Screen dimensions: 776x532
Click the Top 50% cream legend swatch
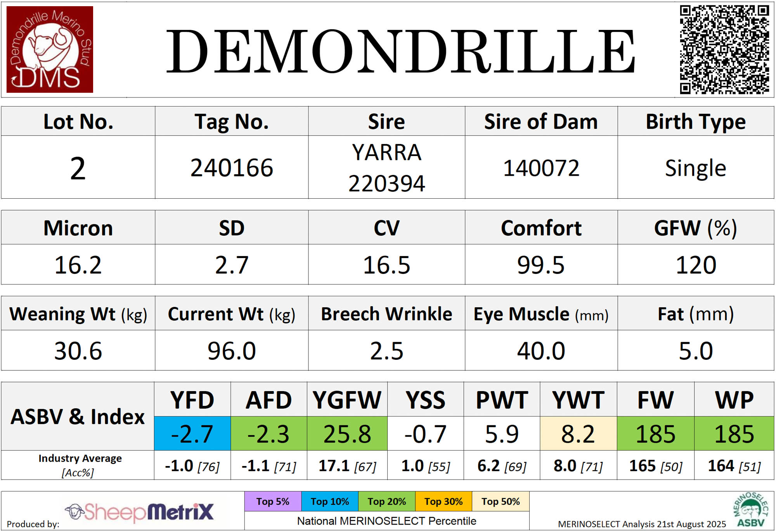click(501, 501)
